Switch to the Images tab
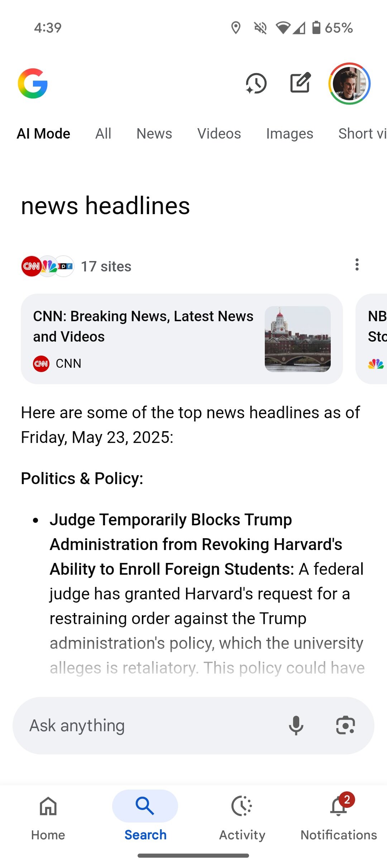Screen dimensions: 387x868 point(290,134)
